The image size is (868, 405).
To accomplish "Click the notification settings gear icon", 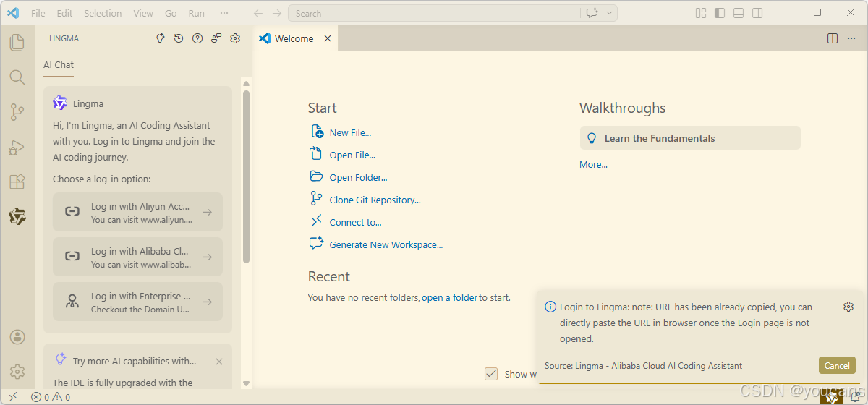I will [x=848, y=307].
